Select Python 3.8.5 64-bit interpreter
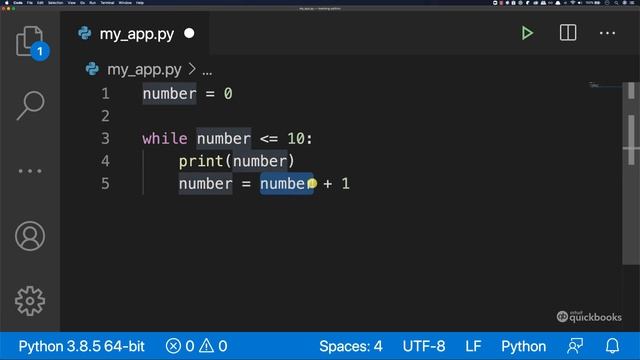 (x=81, y=346)
